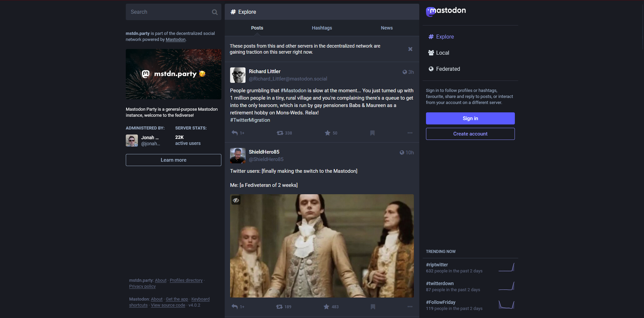
Task: Click the Learn more button
Action: click(x=173, y=160)
